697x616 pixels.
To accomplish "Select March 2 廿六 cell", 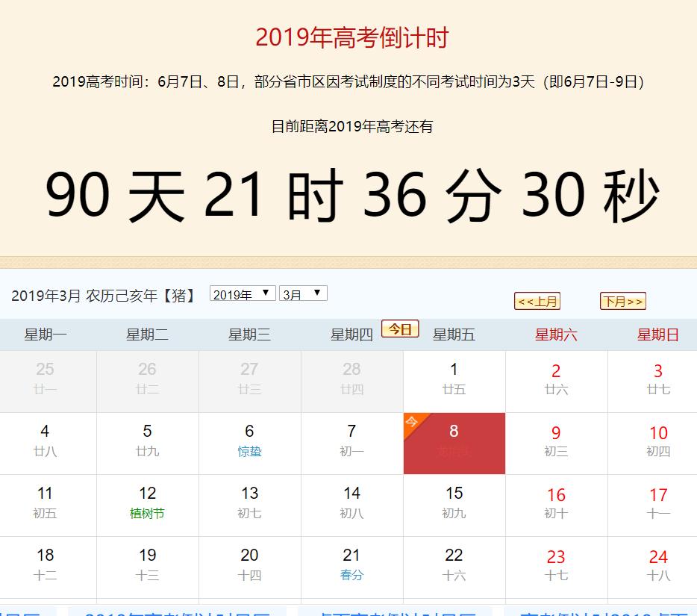I will [x=557, y=382].
